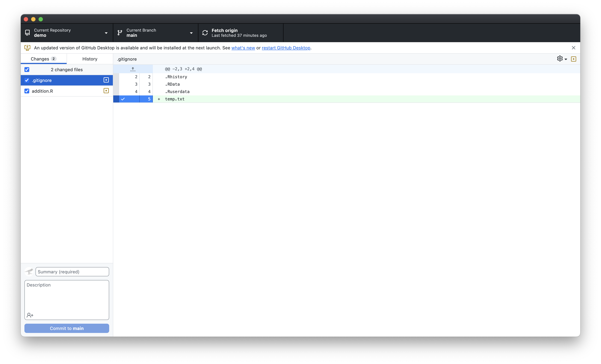Deselect added line 5 temp.txt checkmark
Image resolution: width=601 pixels, height=364 pixels.
click(123, 99)
